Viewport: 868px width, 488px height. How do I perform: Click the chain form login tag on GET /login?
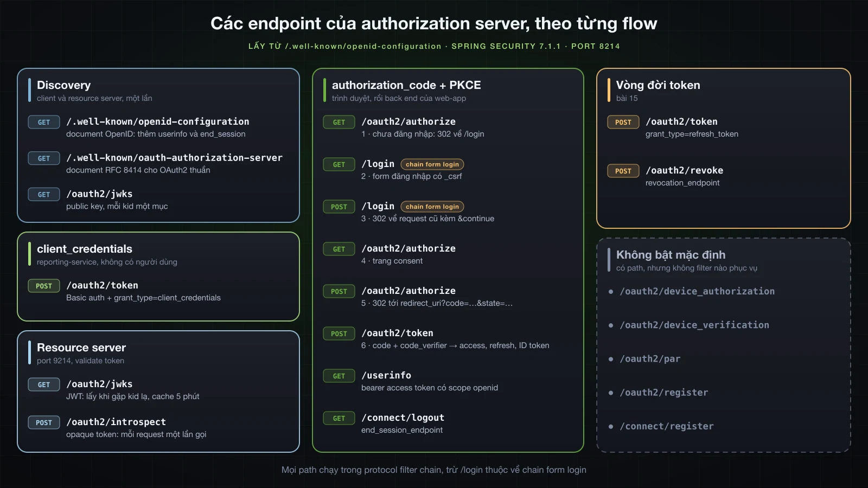pyautogui.click(x=432, y=164)
